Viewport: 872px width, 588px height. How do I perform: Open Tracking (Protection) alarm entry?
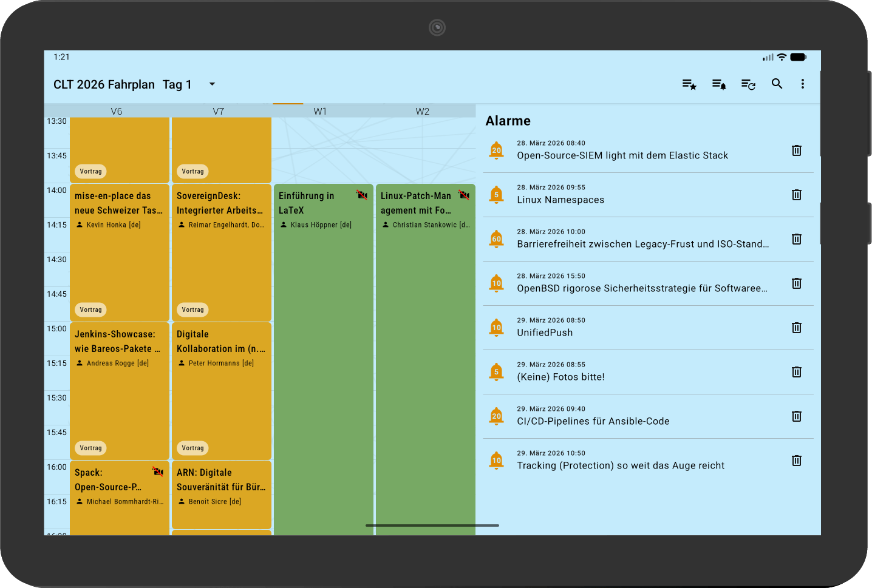[621, 461]
